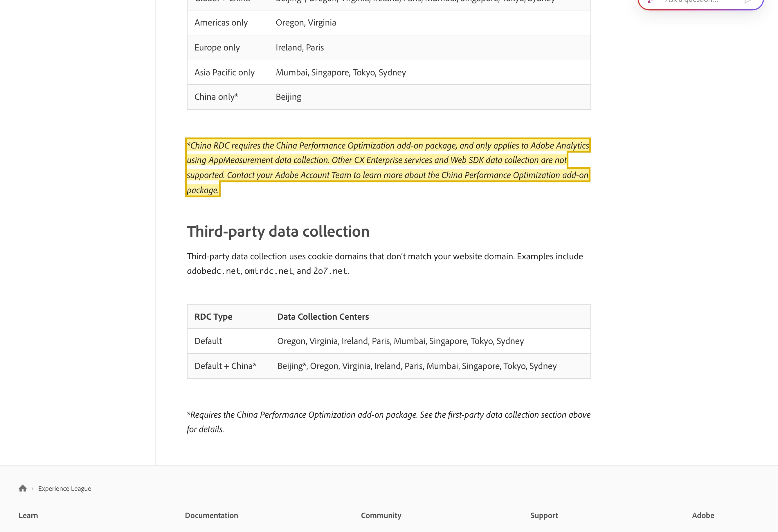
Task: Click the China only* table cell
Action: click(x=228, y=97)
